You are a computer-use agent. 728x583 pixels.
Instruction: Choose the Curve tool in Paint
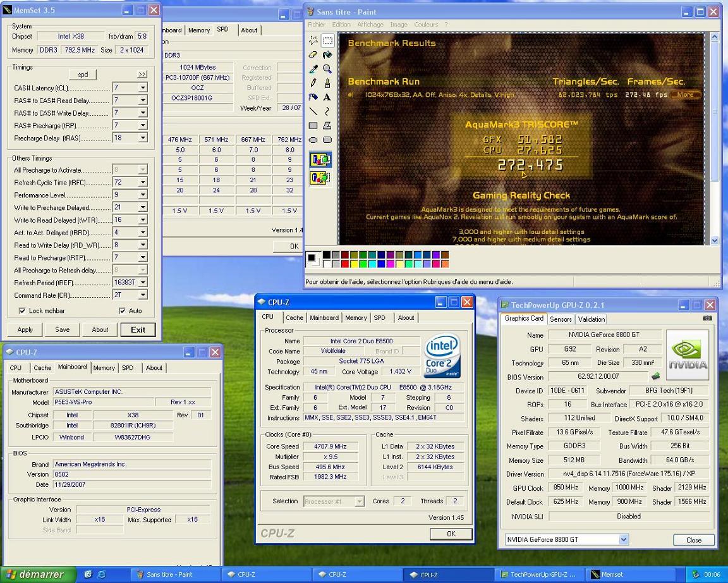(x=327, y=111)
